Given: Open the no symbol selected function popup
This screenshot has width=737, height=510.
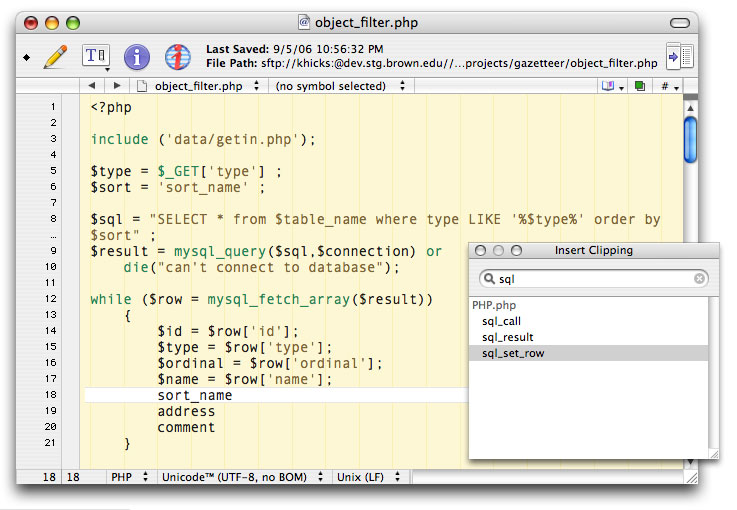Looking at the screenshot, I should point(340,86).
